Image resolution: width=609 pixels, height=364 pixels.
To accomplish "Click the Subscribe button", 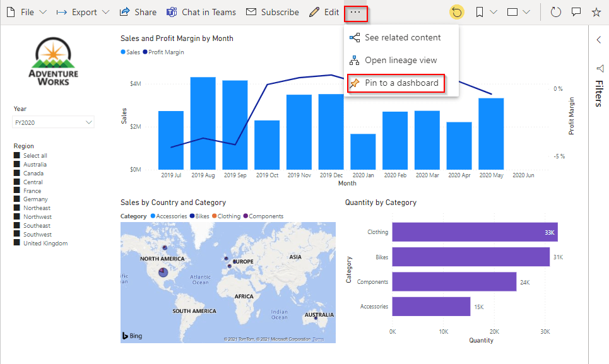I will tap(273, 12).
